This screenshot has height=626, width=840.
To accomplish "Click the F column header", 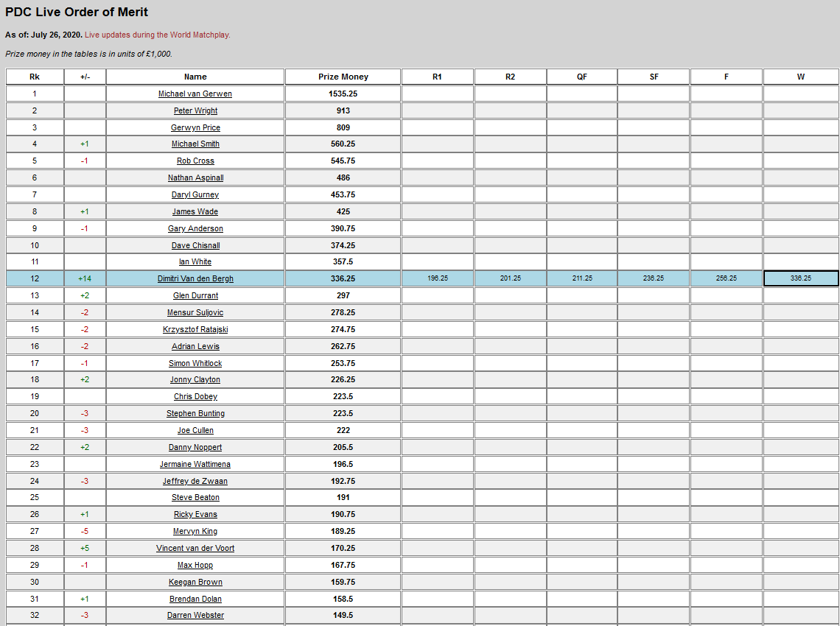I will point(727,77).
